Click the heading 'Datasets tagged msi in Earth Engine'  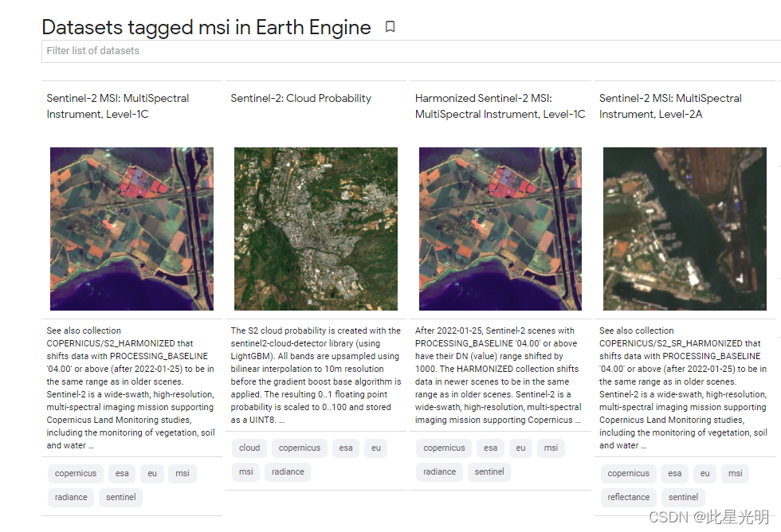click(206, 27)
